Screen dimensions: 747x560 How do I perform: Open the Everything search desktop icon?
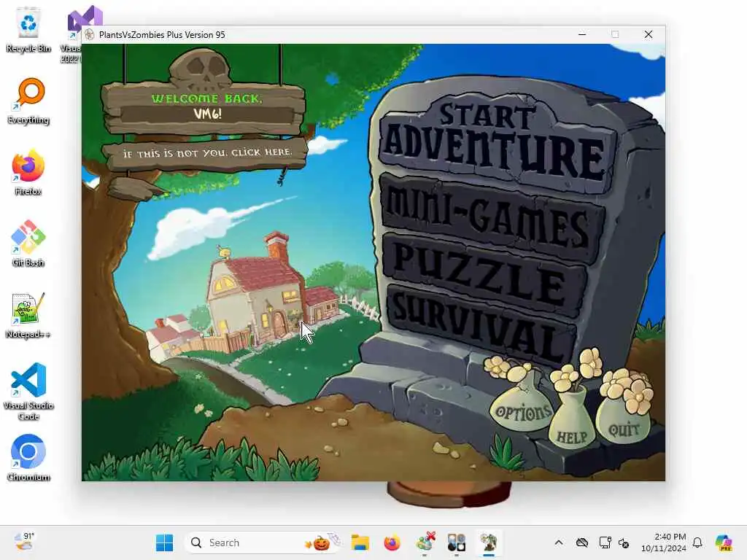[28, 101]
